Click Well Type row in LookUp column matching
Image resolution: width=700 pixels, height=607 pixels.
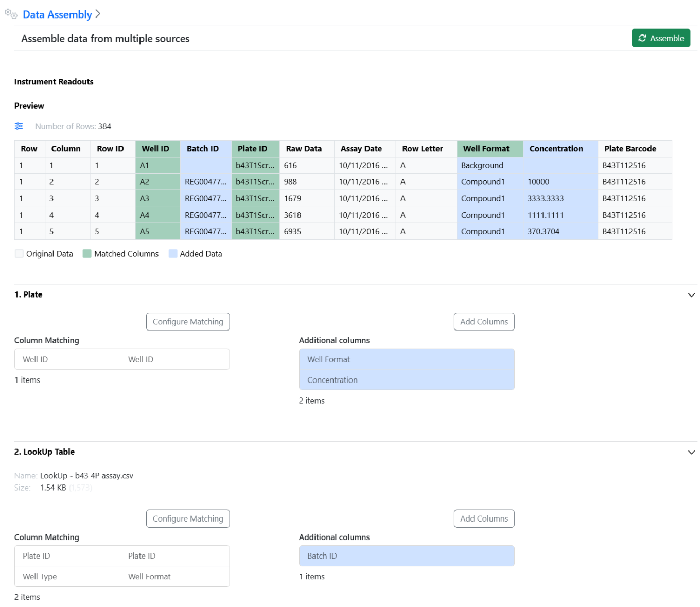click(x=122, y=577)
